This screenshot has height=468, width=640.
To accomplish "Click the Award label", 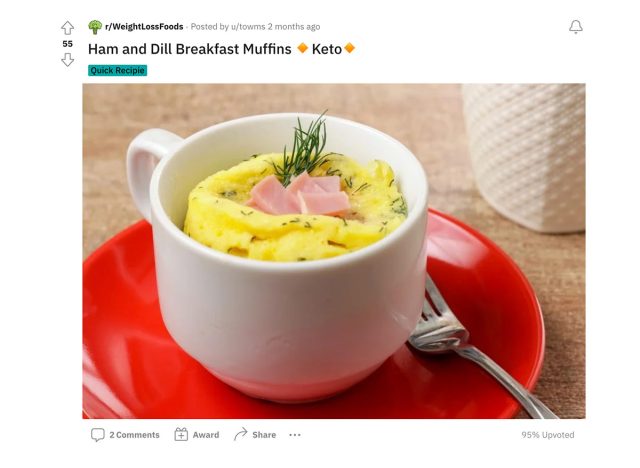I will pos(206,435).
